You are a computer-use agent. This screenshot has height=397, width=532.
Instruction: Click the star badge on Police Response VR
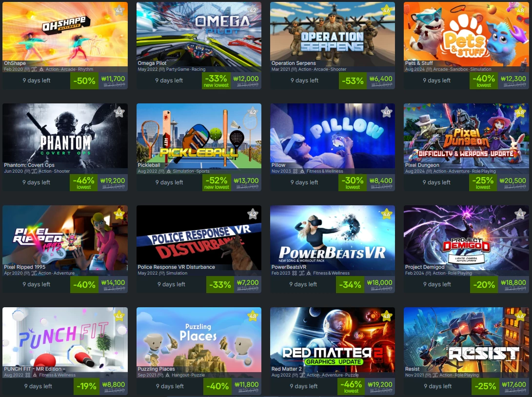[253, 214]
